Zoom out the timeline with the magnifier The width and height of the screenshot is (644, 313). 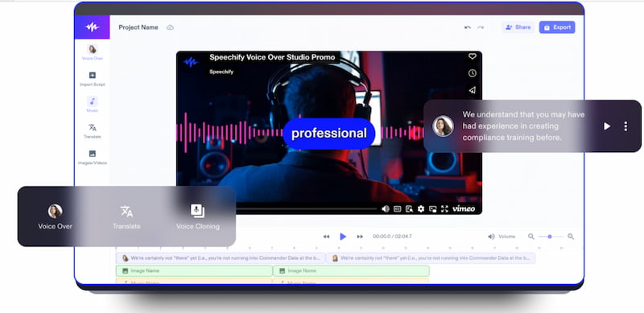[531, 237]
